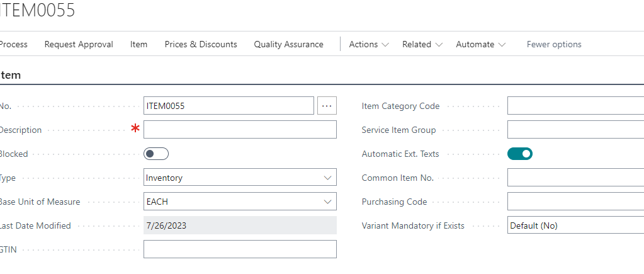Click the Common Item No. field
644x274 pixels.
coord(576,178)
